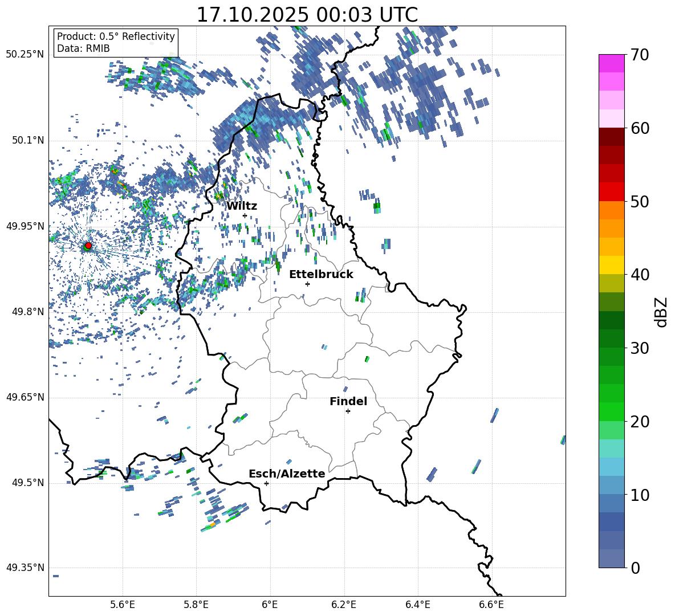Click the colorbar 60 tick label

point(640,128)
